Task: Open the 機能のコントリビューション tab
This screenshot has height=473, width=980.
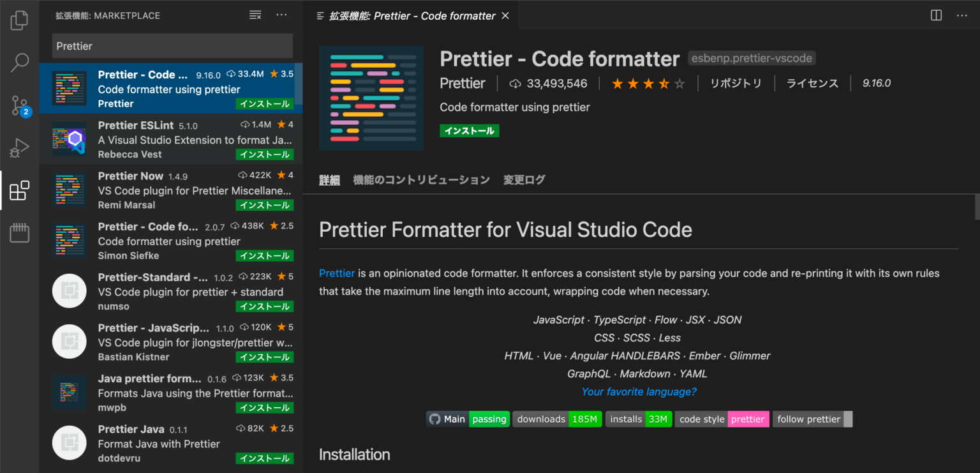Action: pos(421,179)
